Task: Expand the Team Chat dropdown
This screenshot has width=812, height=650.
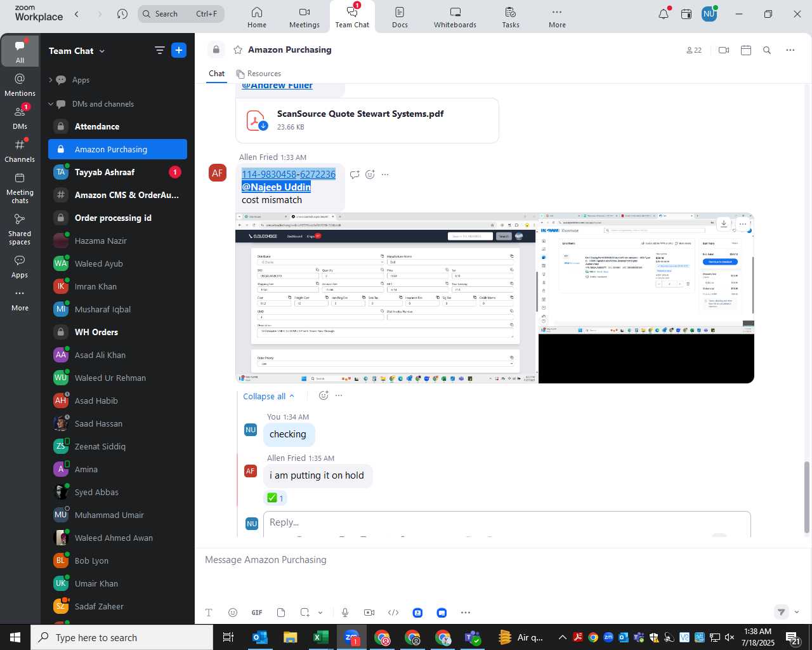Action: click(x=77, y=51)
